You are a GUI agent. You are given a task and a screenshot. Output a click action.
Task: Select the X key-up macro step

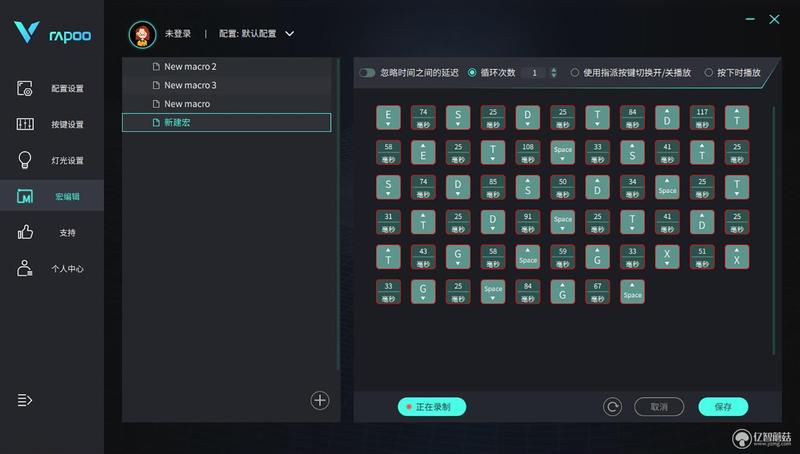click(x=737, y=257)
